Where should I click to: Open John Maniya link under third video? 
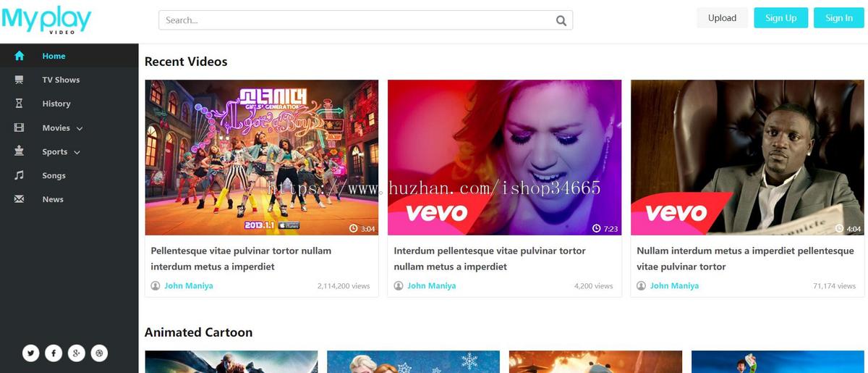tap(674, 285)
